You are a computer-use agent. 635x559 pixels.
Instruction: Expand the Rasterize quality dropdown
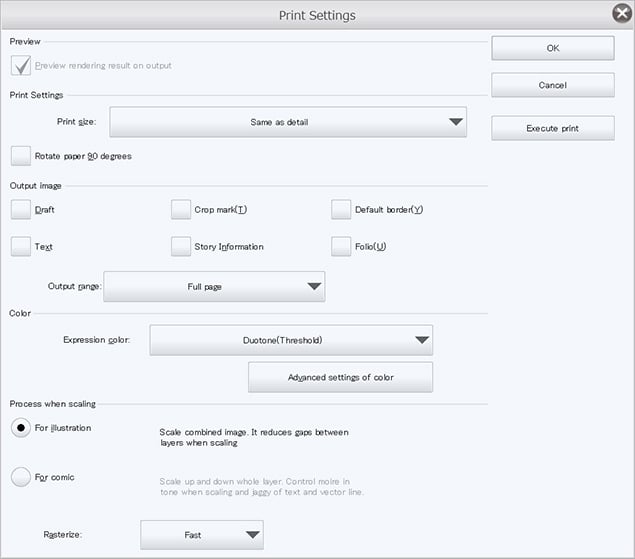click(x=202, y=535)
